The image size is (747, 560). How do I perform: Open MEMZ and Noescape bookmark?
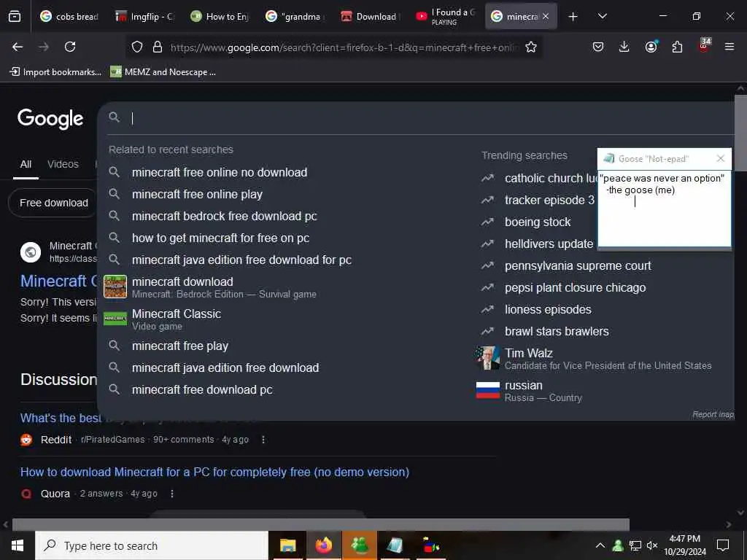click(163, 72)
